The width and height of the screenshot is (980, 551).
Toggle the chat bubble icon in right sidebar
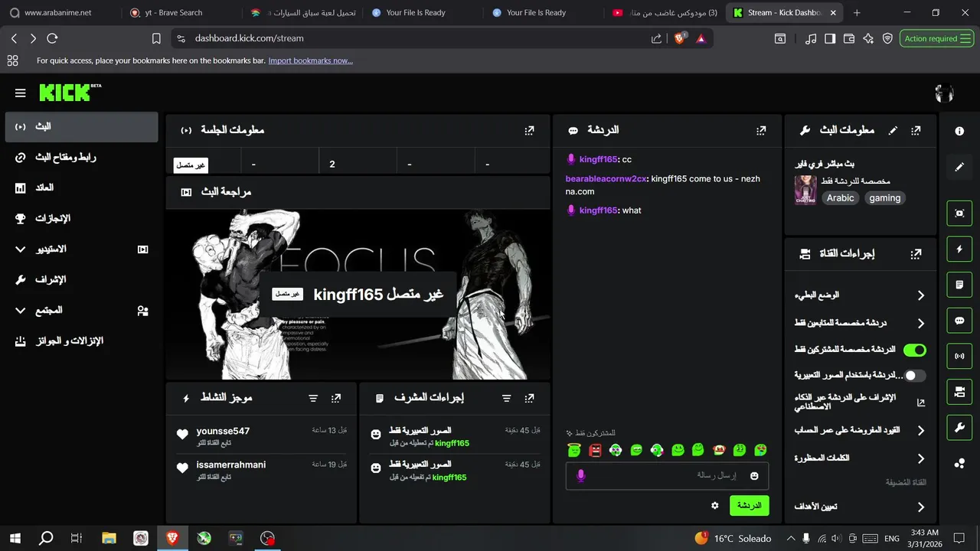959,321
